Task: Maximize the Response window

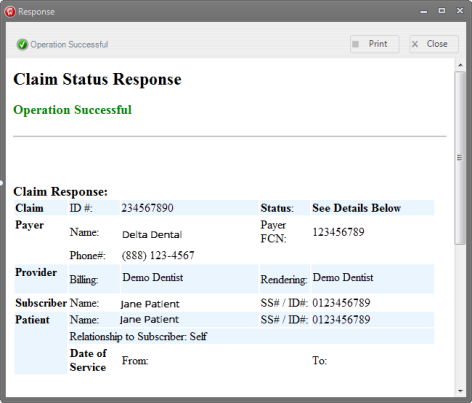Action: (x=442, y=11)
